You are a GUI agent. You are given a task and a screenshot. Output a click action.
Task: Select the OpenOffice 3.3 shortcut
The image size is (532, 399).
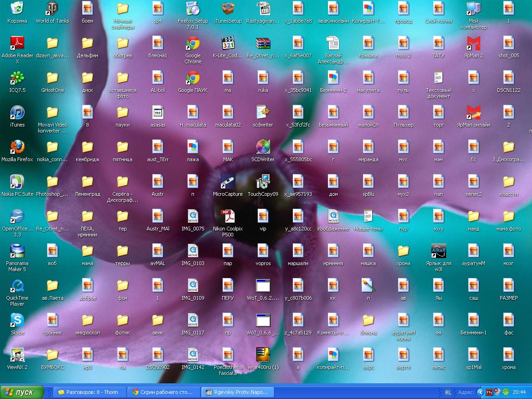click(x=17, y=217)
